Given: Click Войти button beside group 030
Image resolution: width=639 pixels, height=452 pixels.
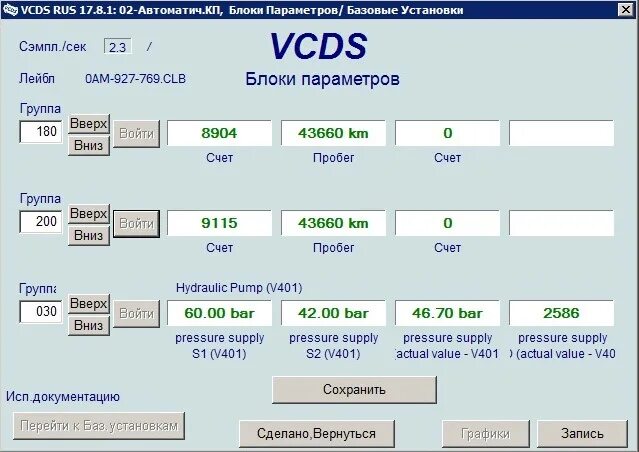Looking at the screenshot, I should (137, 314).
